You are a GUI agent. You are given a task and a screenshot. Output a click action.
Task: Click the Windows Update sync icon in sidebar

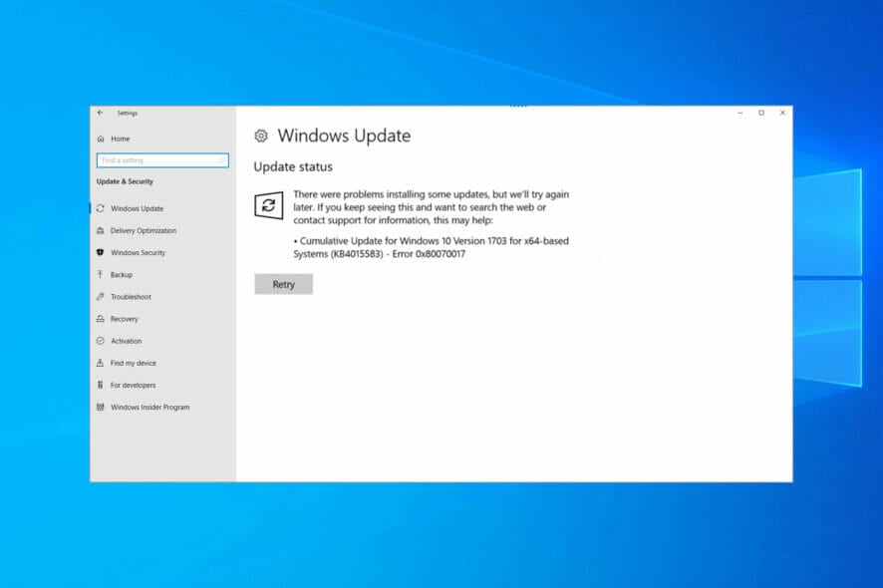coord(101,208)
